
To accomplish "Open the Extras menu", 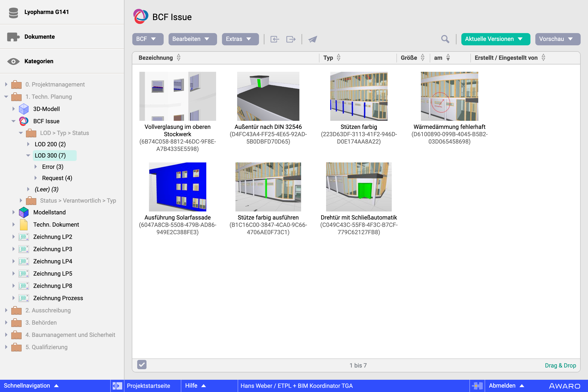I will click(x=240, y=39).
